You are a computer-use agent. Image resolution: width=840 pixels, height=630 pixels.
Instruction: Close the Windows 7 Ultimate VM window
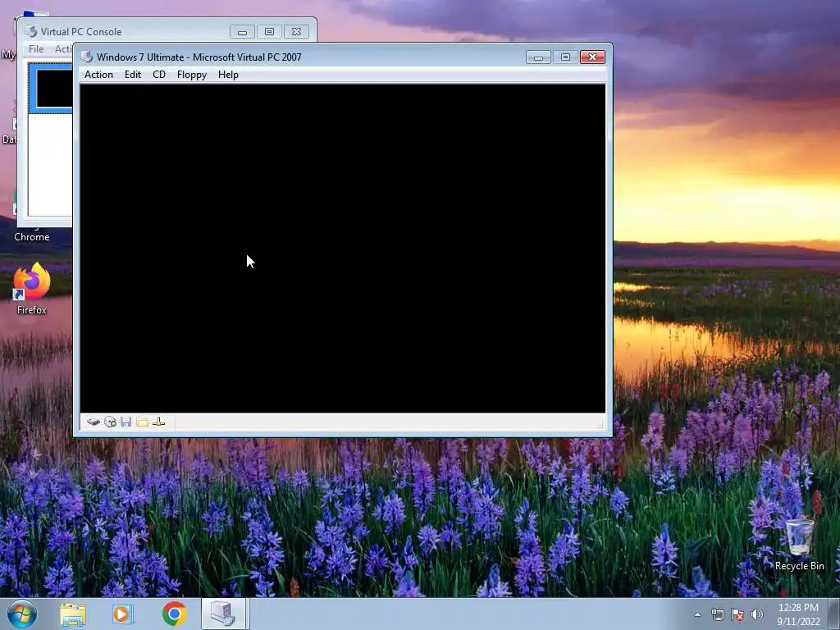[x=592, y=57]
